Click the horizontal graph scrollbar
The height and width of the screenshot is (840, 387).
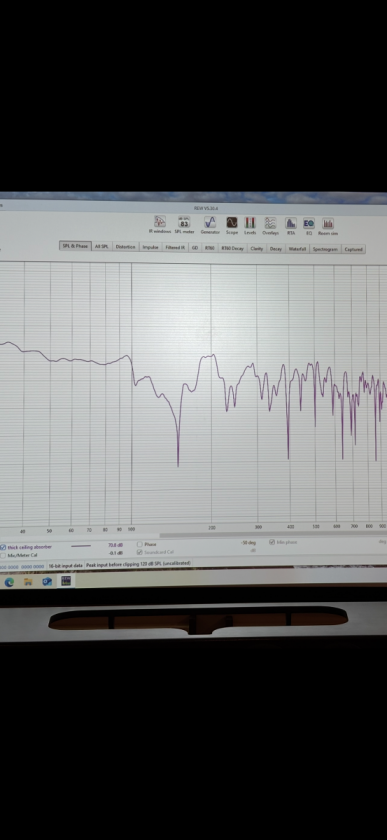[273, 535]
